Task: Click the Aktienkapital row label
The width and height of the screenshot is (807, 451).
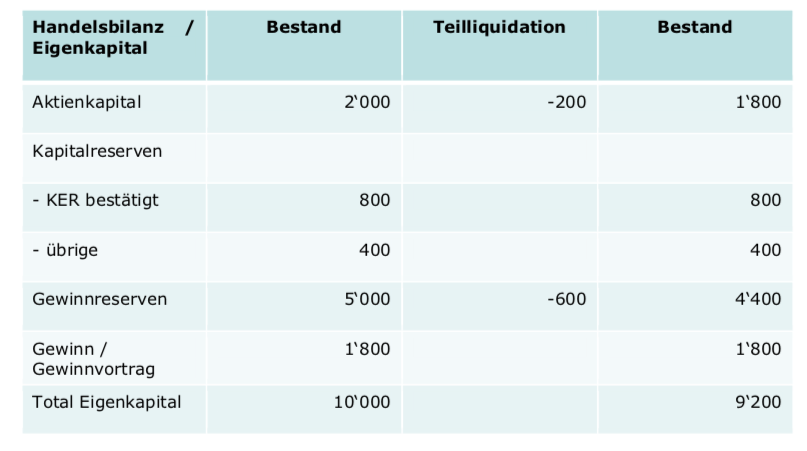Action: [87, 102]
